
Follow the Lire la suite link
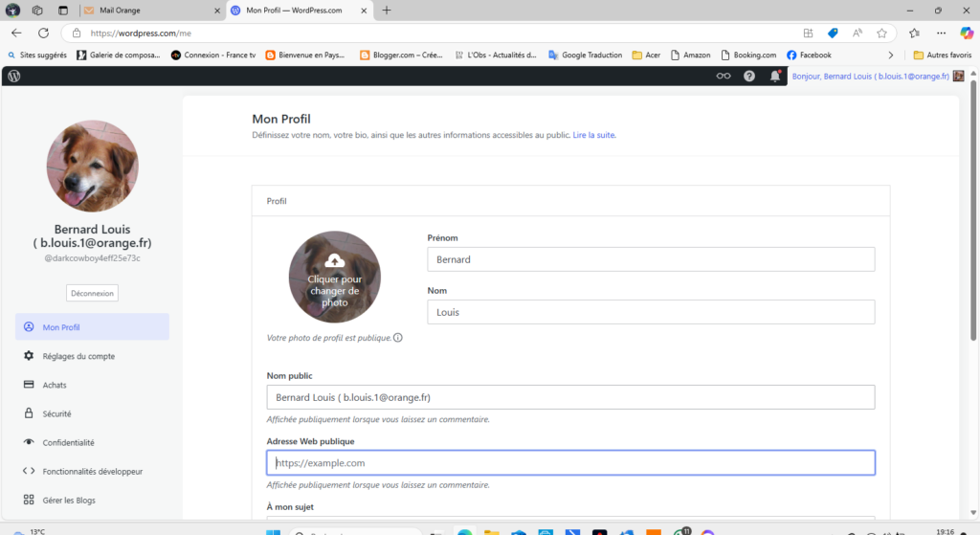593,136
